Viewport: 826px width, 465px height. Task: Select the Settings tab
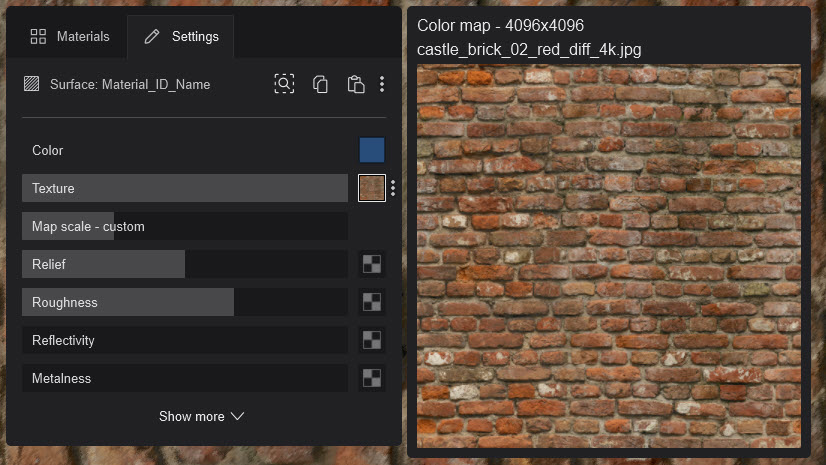pyautogui.click(x=181, y=37)
